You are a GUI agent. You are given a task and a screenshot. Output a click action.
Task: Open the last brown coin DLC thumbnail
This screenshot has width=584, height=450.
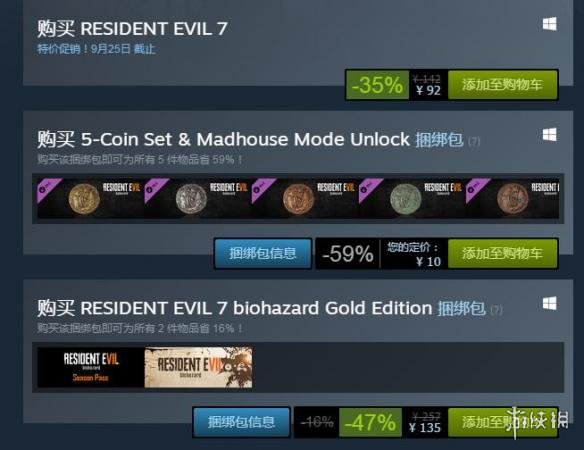click(512, 198)
